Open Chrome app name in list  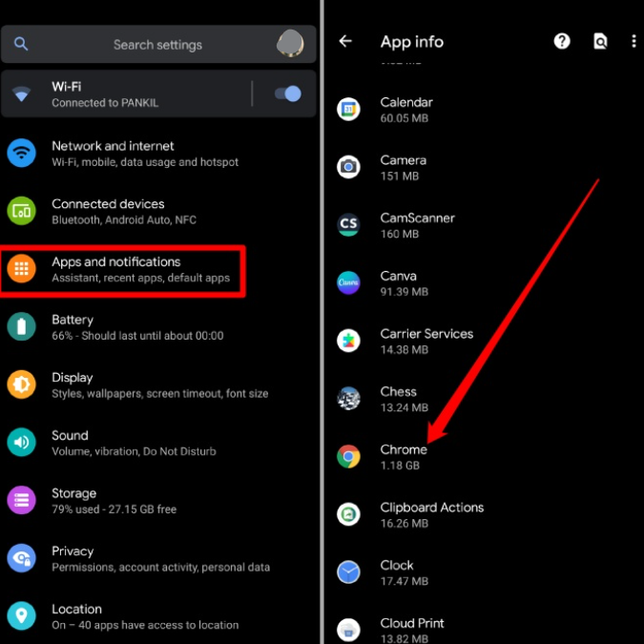coord(404,449)
